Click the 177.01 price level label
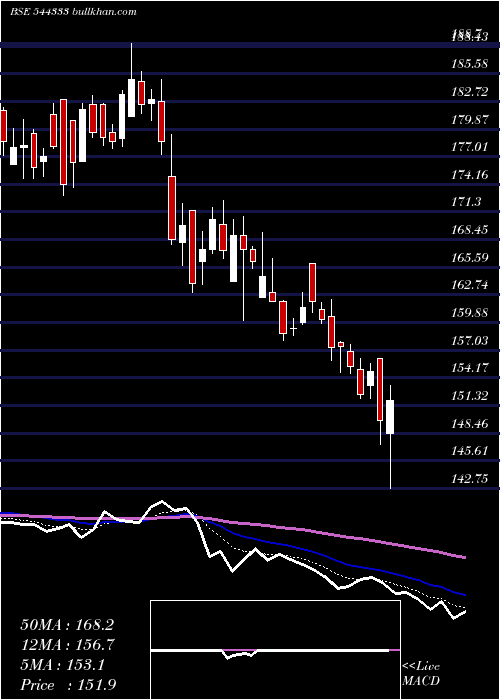 469,146
